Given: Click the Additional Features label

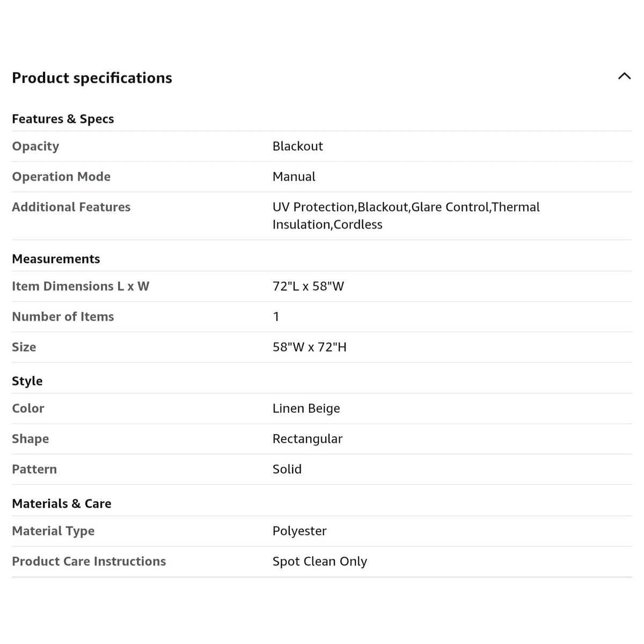Looking at the screenshot, I should coord(71,207).
